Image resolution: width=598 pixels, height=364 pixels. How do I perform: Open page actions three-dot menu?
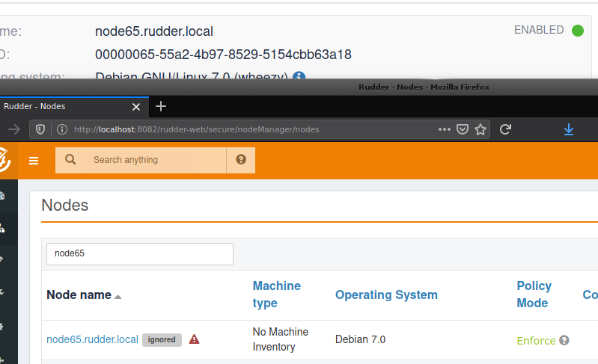tap(445, 129)
